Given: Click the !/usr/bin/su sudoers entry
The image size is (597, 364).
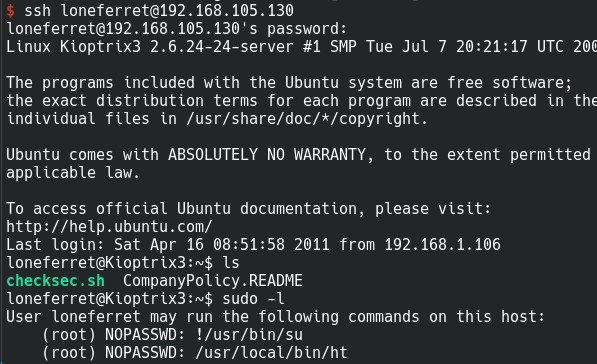Looking at the screenshot, I should 249,335.
